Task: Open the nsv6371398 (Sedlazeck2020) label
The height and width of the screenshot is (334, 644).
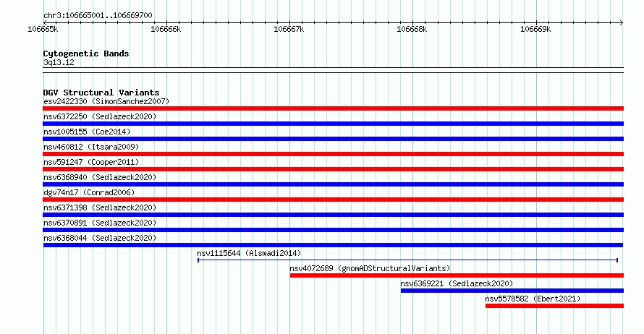Action: click(x=100, y=207)
